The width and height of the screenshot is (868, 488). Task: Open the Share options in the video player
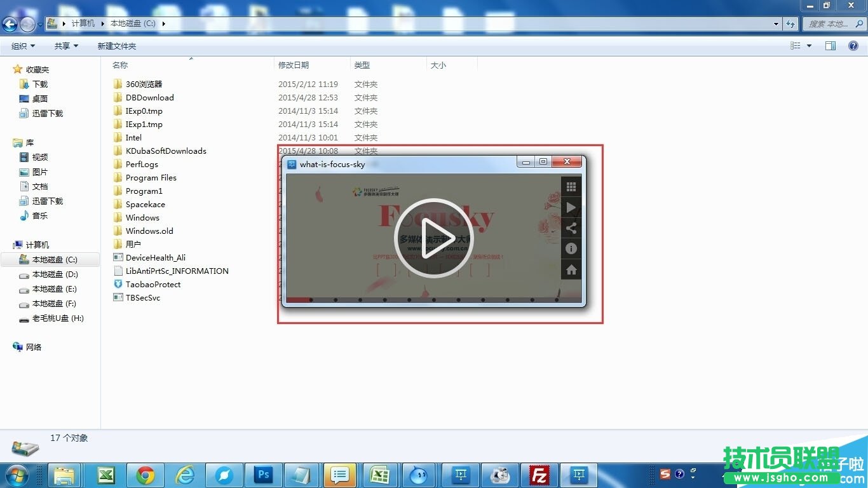tap(571, 227)
